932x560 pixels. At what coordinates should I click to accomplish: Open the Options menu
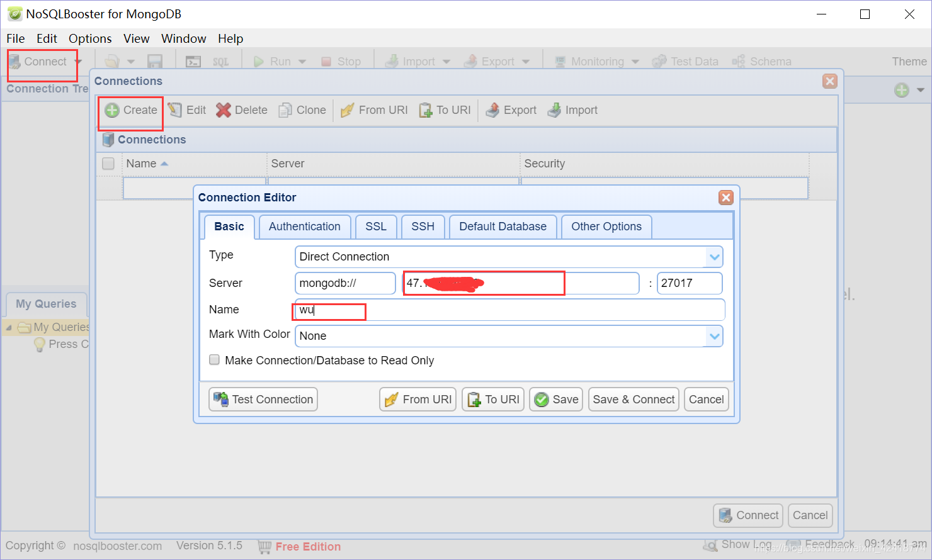point(90,38)
